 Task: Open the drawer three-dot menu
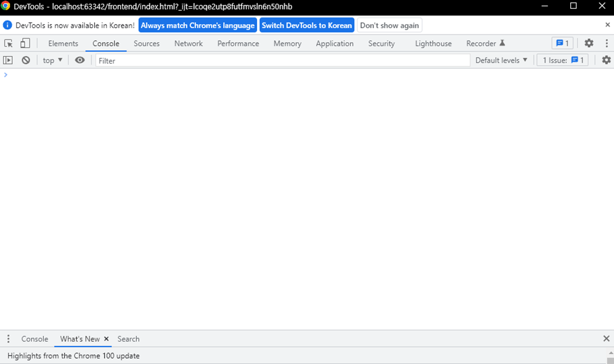8,339
